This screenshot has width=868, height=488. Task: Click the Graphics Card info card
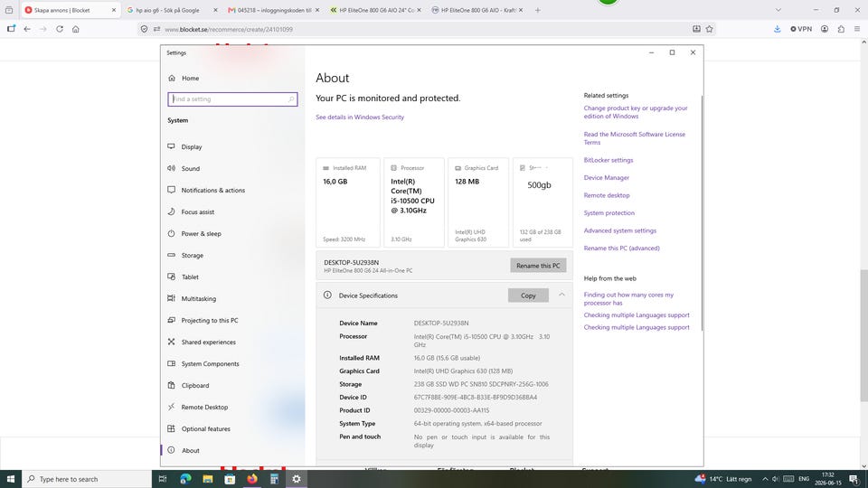coord(477,202)
